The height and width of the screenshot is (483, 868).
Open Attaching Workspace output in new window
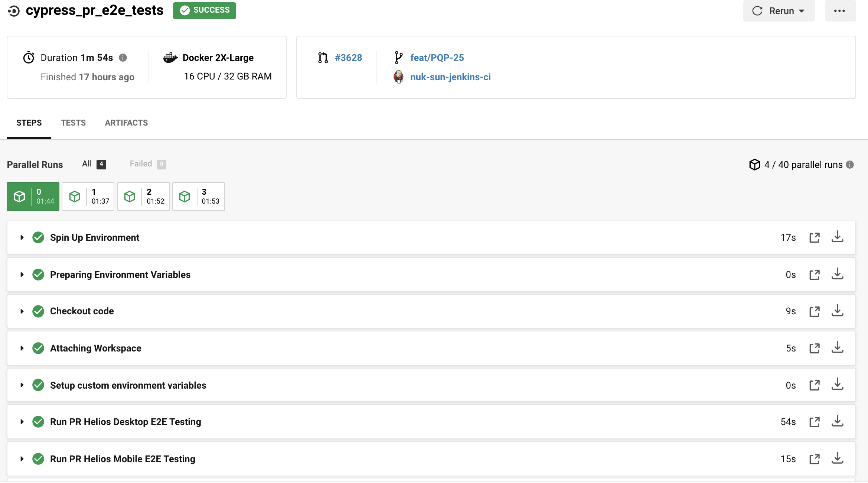[x=814, y=348]
